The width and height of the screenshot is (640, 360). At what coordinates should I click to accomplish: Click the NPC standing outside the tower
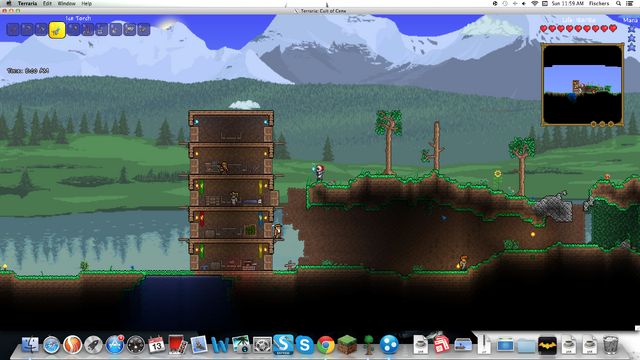click(x=278, y=231)
